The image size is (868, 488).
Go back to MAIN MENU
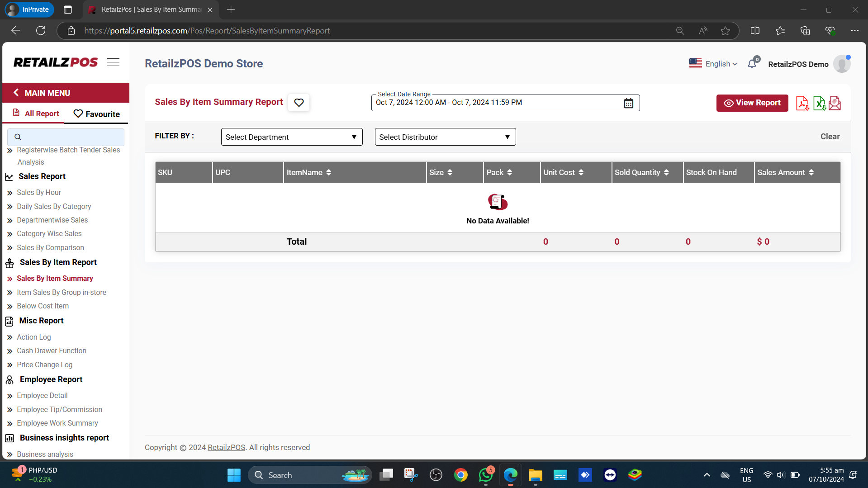click(47, 93)
